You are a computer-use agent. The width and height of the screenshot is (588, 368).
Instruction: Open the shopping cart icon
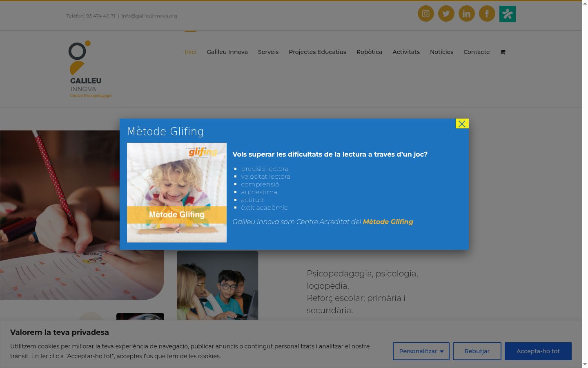(503, 52)
